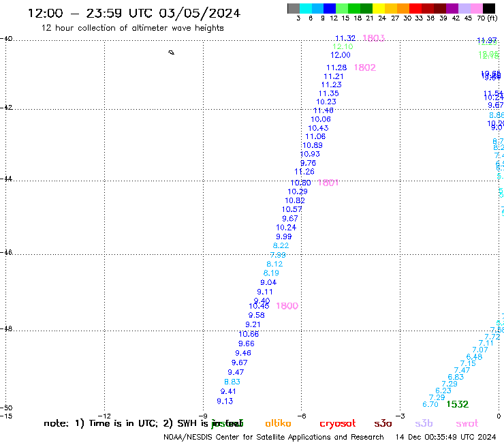
Task: Click the wave height value 9.99
Action: tap(284, 236)
